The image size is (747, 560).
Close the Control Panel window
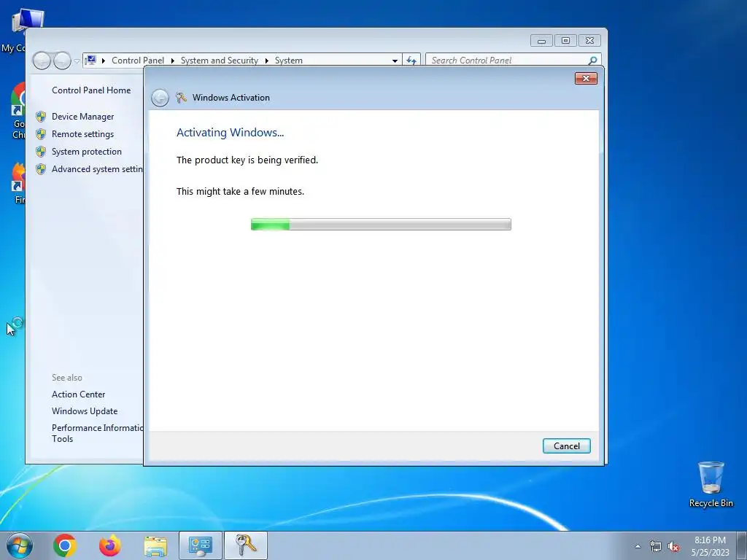pyautogui.click(x=589, y=41)
